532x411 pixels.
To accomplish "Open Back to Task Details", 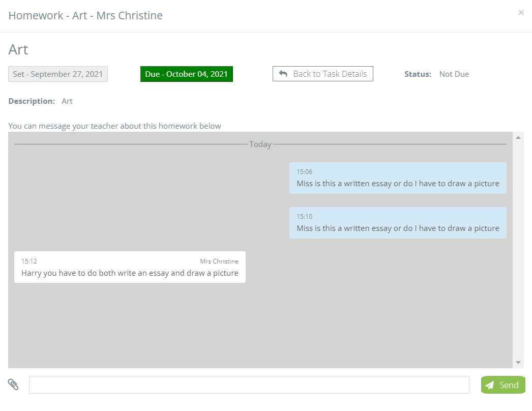I will (322, 73).
